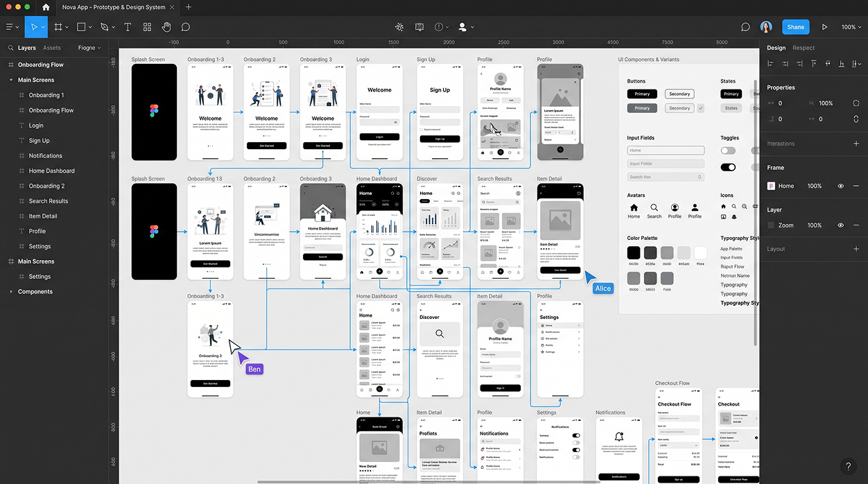This screenshot has width=868, height=484.
Task: Start the prototype with the play button
Action: (824, 27)
